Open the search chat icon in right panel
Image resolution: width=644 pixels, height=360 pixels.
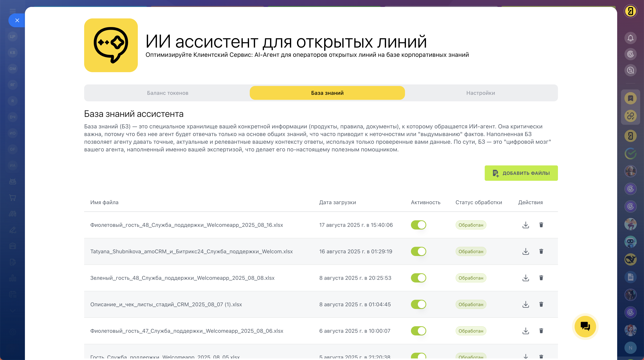630,70
